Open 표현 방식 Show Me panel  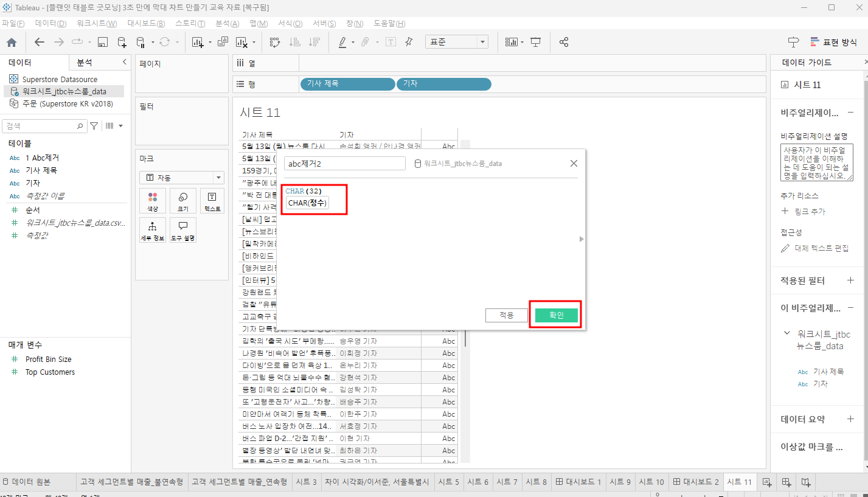pos(833,42)
